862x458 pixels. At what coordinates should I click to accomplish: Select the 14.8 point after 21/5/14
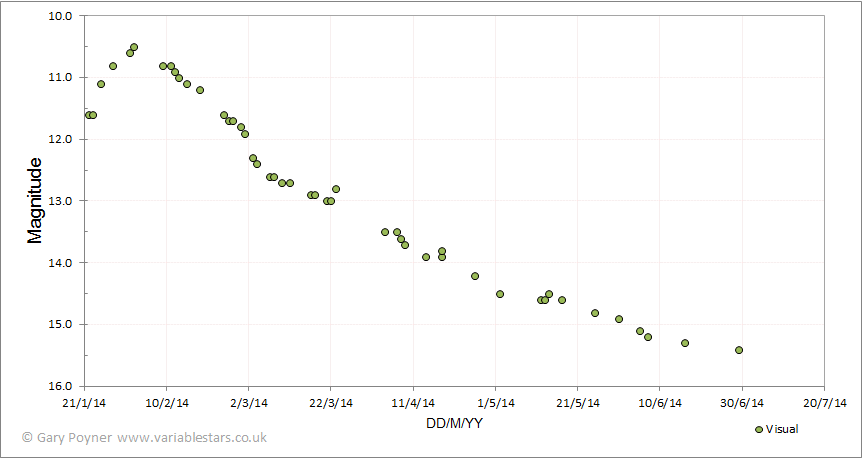click(595, 313)
